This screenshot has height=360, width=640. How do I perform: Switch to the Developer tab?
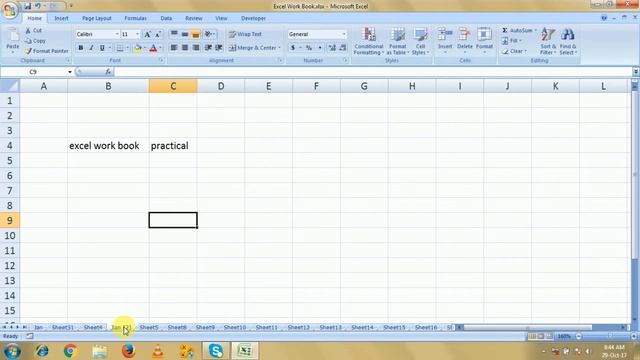(253, 18)
